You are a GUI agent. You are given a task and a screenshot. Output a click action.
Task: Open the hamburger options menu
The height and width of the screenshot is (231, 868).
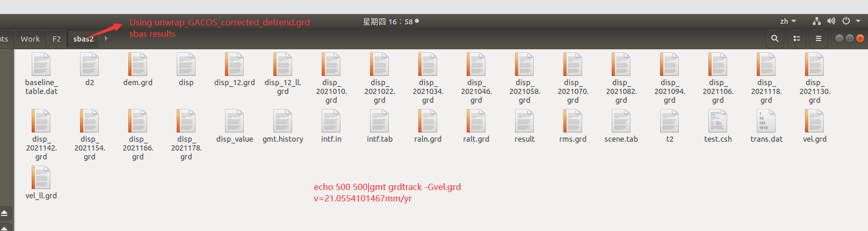(x=819, y=38)
